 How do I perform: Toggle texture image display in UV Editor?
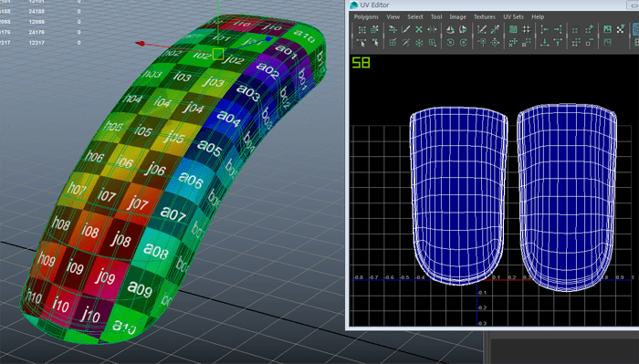click(607, 29)
